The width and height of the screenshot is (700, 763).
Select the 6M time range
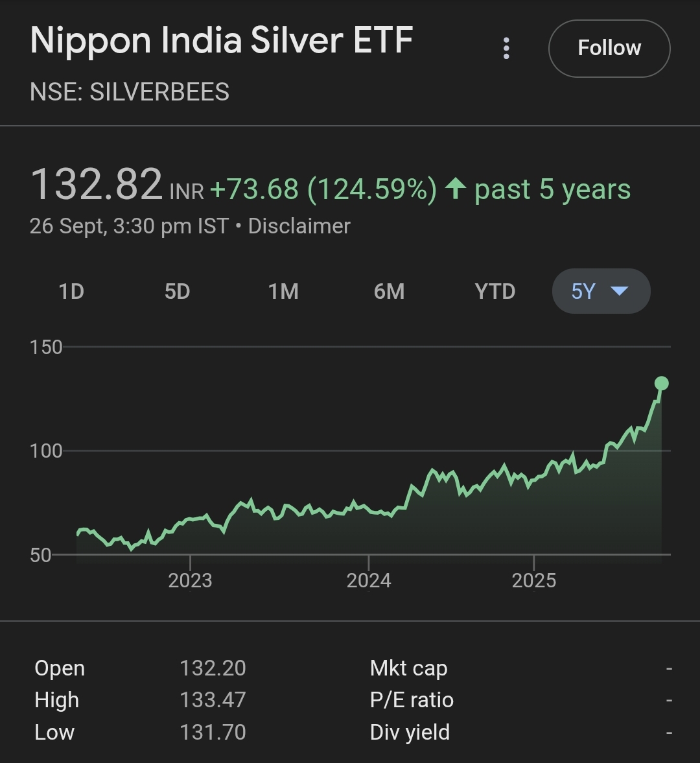point(389,291)
